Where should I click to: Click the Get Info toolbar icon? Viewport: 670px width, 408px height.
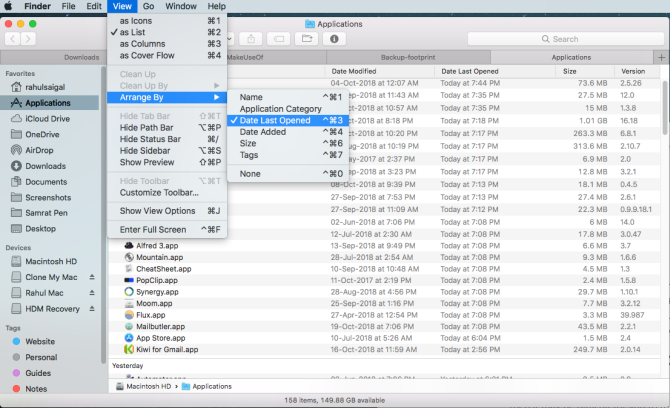pos(334,39)
